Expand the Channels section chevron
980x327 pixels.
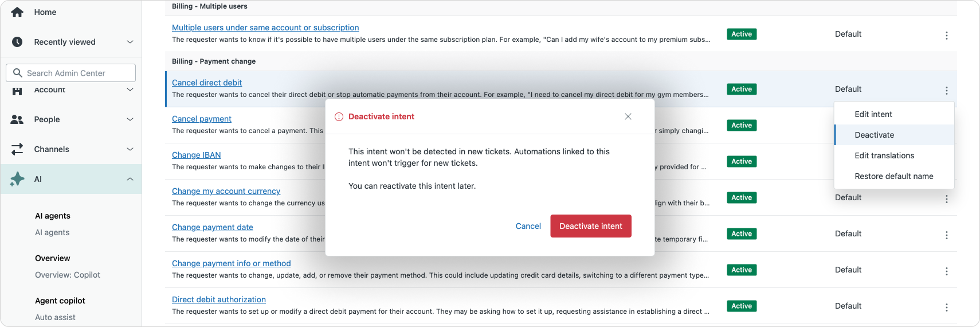pyautogui.click(x=130, y=149)
